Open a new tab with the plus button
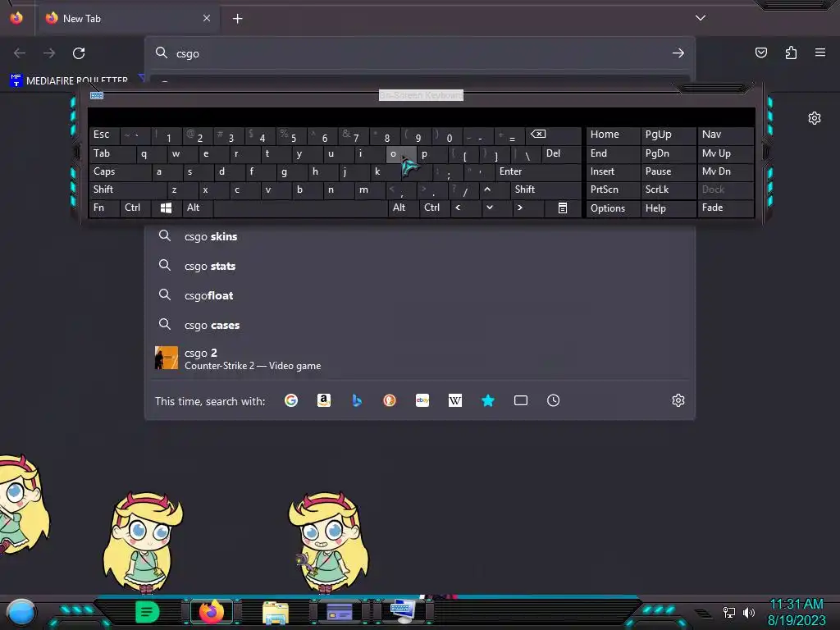The height and width of the screenshot is (630, 840). pyautogui.click(x=237, y=19)
